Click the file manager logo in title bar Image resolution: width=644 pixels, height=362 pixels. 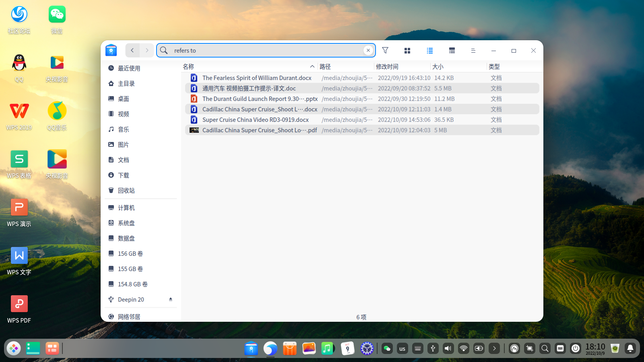pos(111,50)
